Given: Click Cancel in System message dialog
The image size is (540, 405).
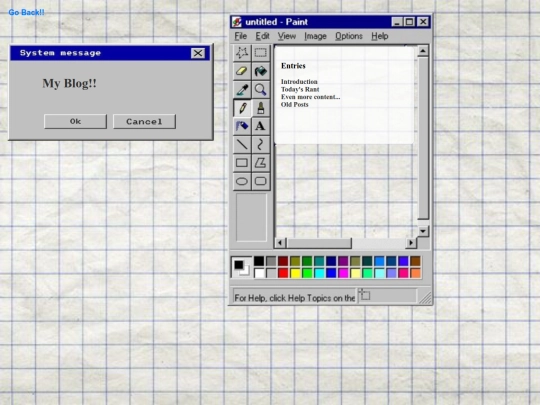Looking at the screenshot, I should [x=144, y=122].
